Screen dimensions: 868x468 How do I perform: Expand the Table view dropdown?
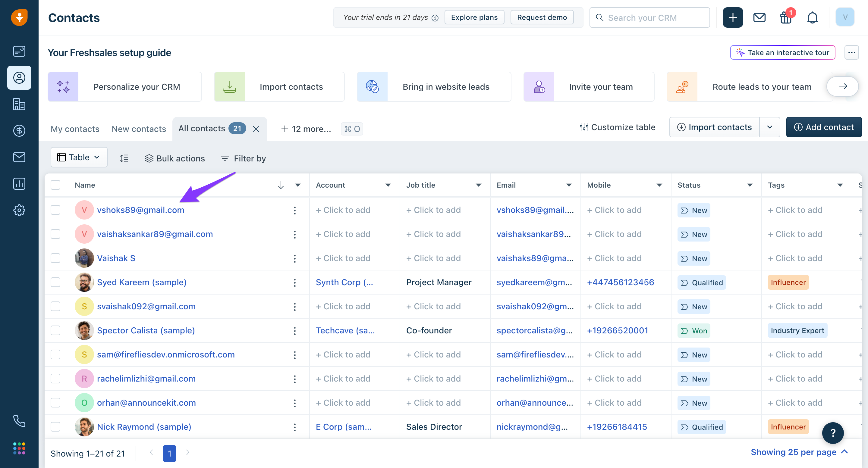point(79,157)
